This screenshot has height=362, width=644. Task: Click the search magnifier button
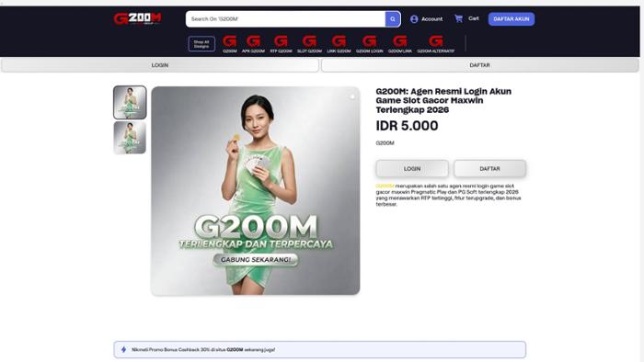coord(393,19)
